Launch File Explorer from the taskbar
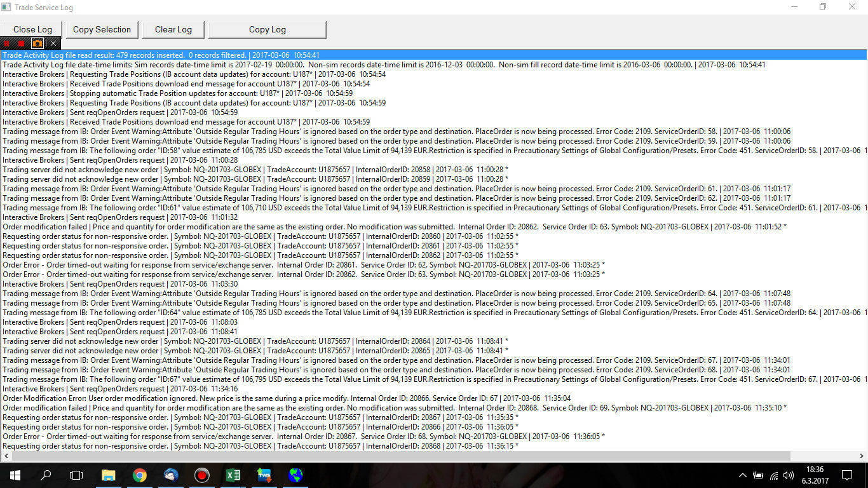 pos(109,475)
